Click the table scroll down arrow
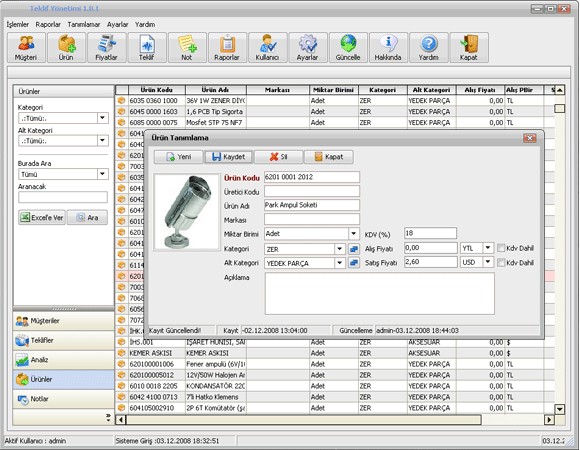Screen dimensions: 580x450 (x=560, y=409)
